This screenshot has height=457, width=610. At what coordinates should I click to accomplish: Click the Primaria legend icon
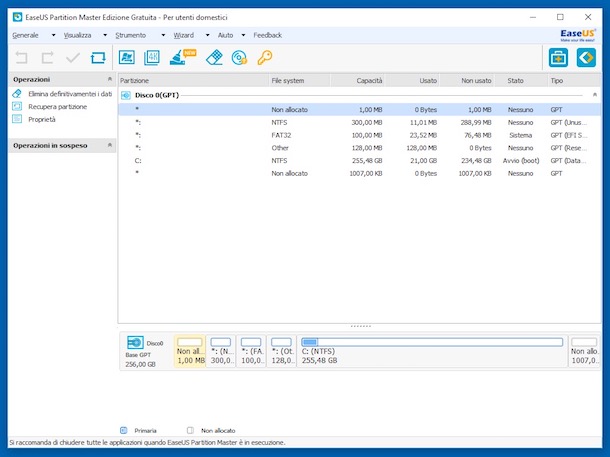pyautogui.click(x=124, y=430)
